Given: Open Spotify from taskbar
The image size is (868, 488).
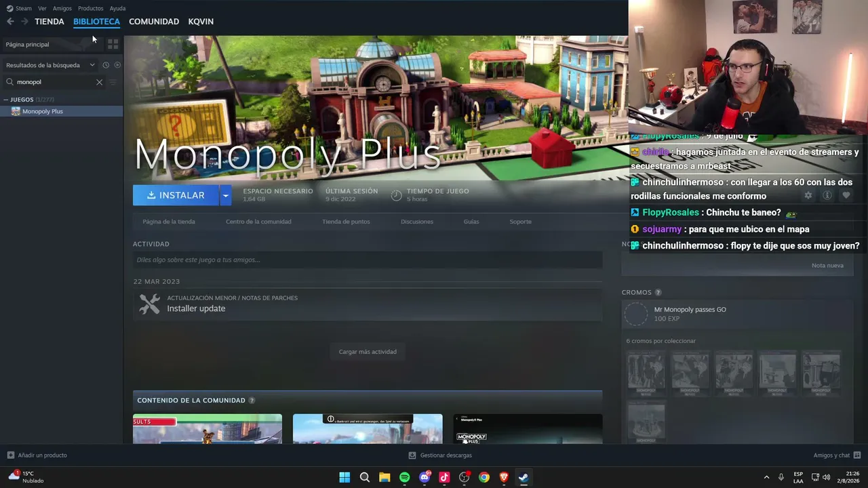Looking at the screenshot, I should point(404,477).
